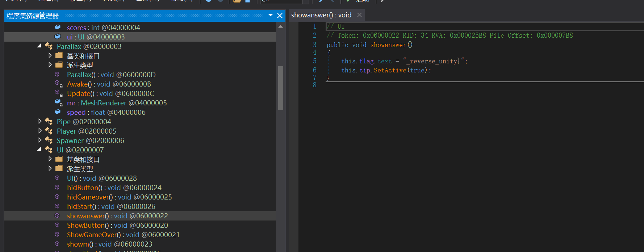Click the method icon beside hidGameover()
Image resolution: width=644 pixels, height=252 pixels.
point(57,197)
